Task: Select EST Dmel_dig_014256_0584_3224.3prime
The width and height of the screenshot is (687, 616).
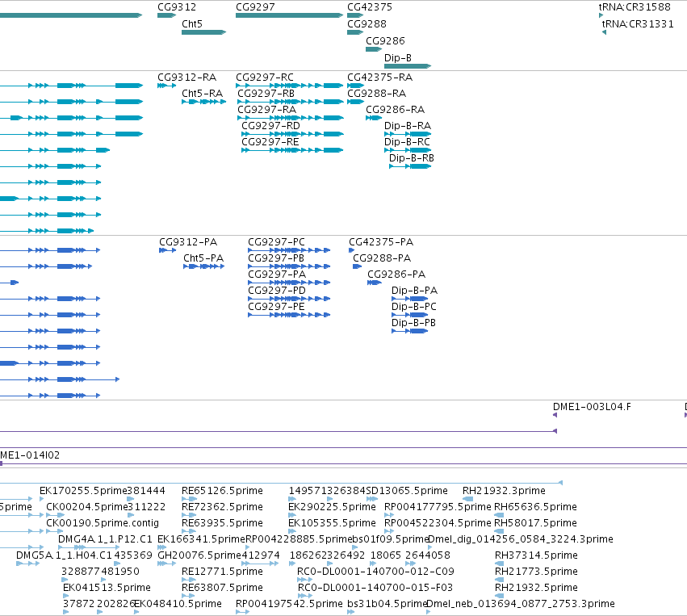Action: pos(520,539)
